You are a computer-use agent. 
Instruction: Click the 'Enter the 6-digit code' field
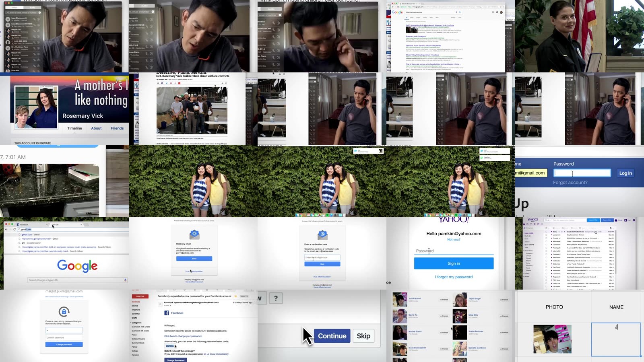click(322, 257)
